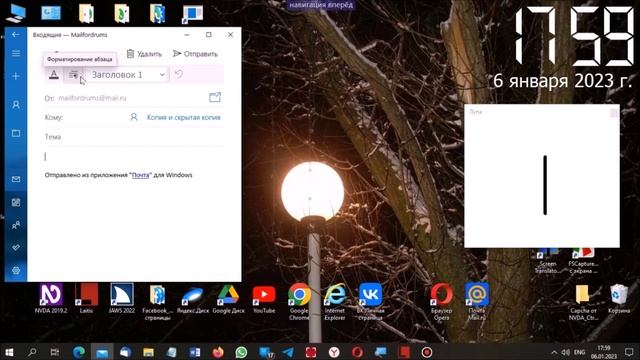Viewport: 640px width, 360px height.
Task: Create new mail with plus icon
Action: [16, 76]
